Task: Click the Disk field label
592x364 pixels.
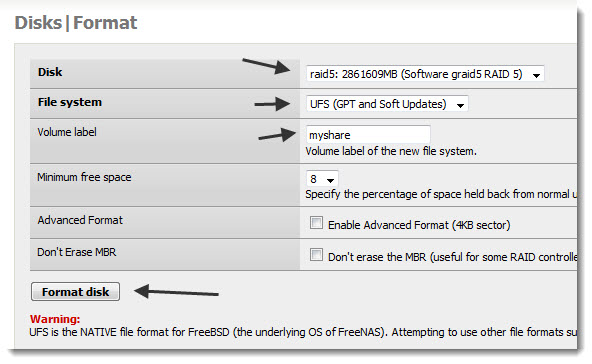Action: click(50, 72)
